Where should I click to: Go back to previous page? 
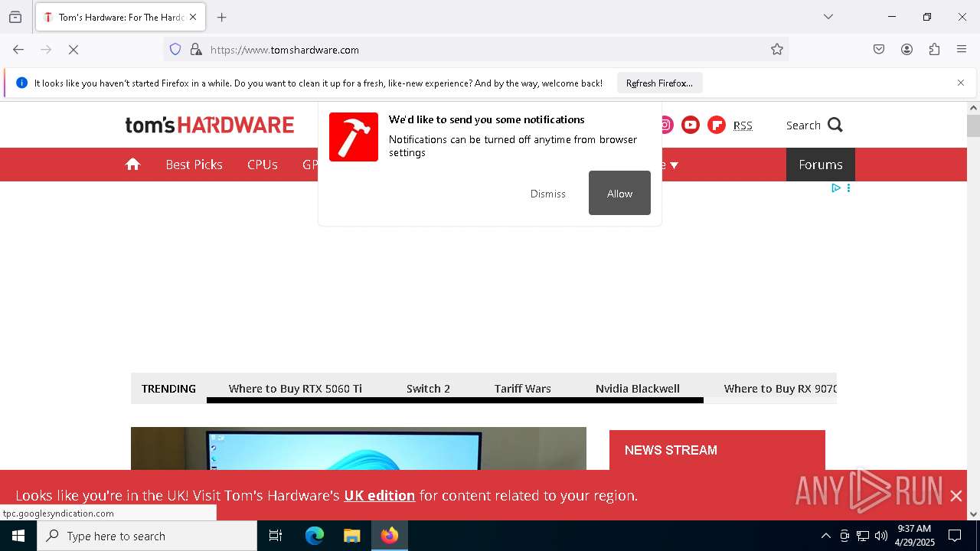tap(18, 50)
